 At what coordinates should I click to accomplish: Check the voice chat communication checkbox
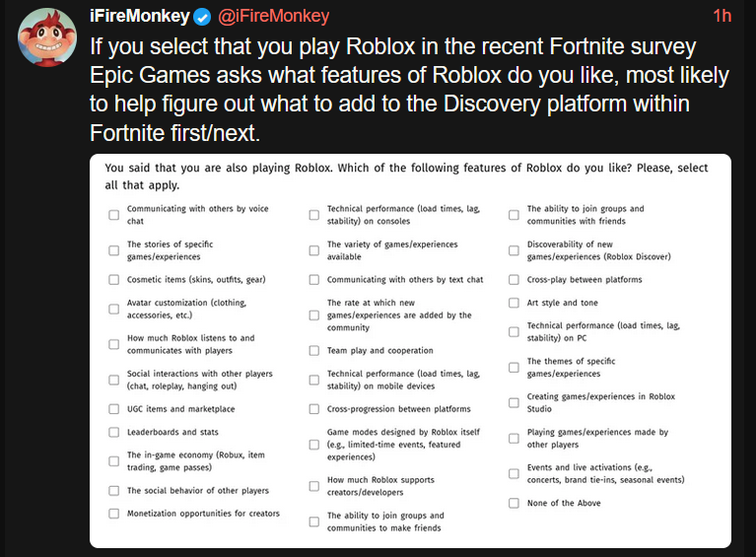click(x=114, y=215)
